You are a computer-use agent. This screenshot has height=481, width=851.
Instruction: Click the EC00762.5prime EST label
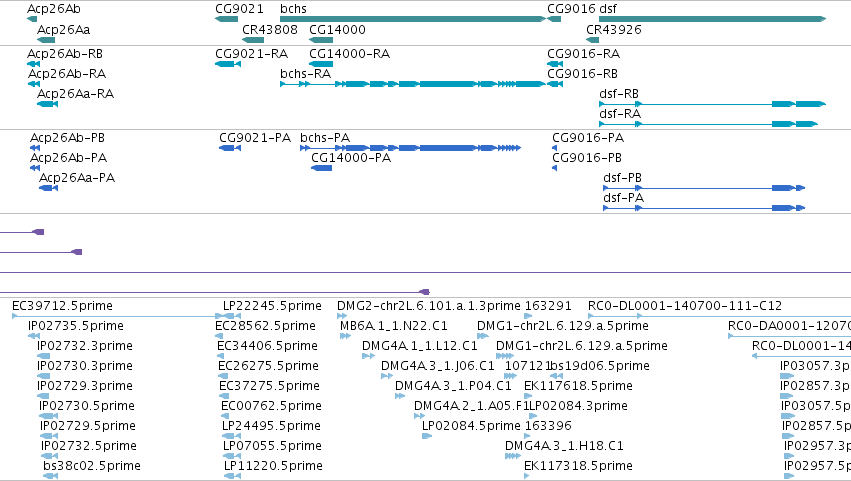coord(271,406)
